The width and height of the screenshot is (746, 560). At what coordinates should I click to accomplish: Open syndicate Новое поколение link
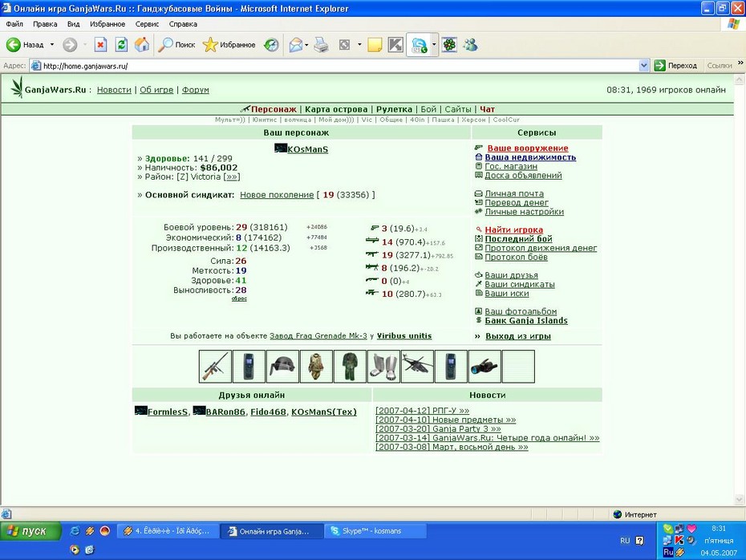click(x=277, y=195)
